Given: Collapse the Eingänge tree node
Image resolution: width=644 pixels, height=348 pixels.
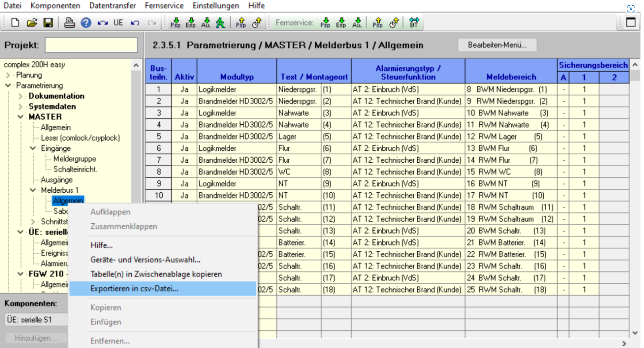Looking at the screenshot, I should click(33, 149).
